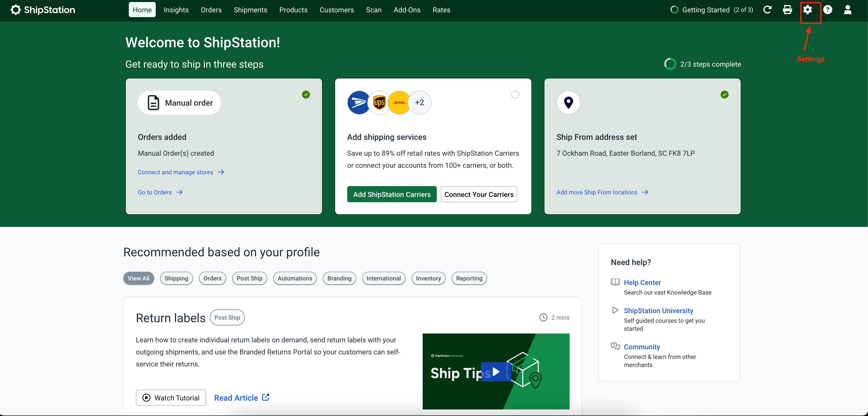Screen dimensions: 868x416
Task: Click the 2/3 steps complete progress ring
Action: [670, 64]
